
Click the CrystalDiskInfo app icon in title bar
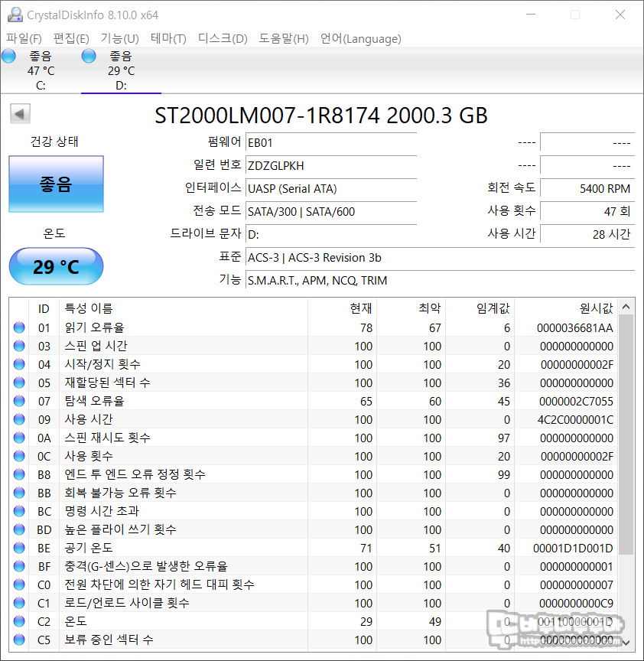pyautogui.click(x=15, y=15)
